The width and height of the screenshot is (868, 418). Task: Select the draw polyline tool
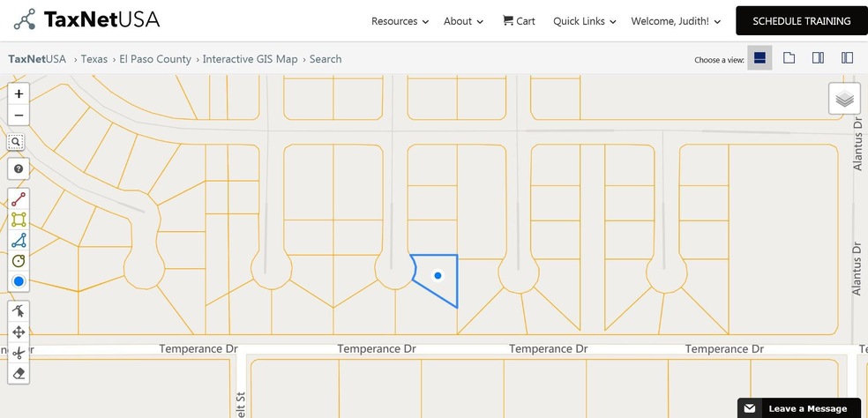(x=19, y=198)
